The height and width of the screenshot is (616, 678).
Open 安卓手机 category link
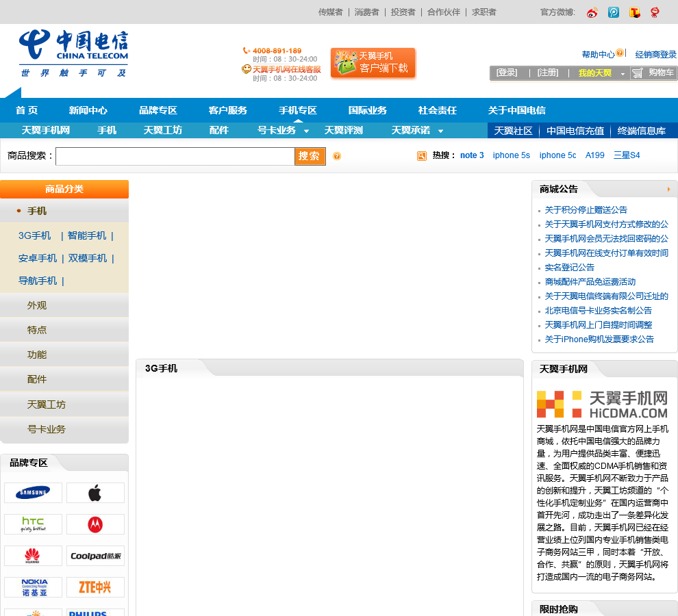tap(38, 258)
